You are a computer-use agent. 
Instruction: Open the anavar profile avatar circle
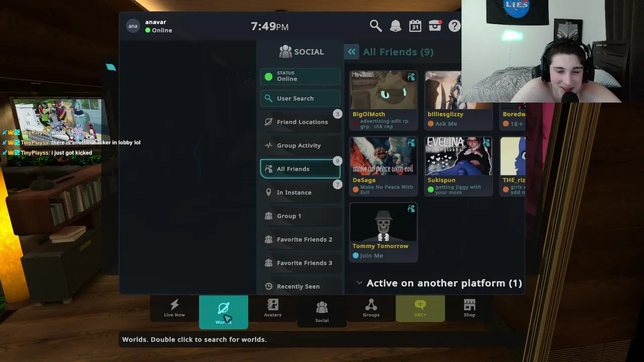pyautogui.click(x=133, y=26)
